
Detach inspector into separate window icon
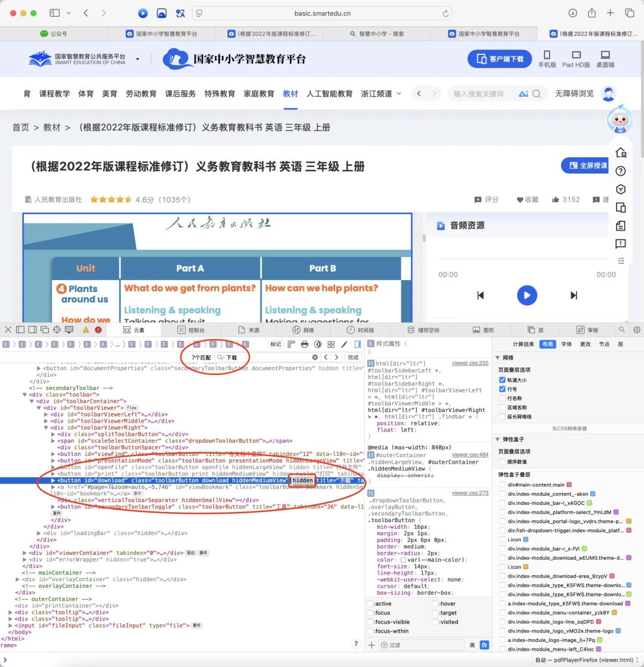(44, 330)
